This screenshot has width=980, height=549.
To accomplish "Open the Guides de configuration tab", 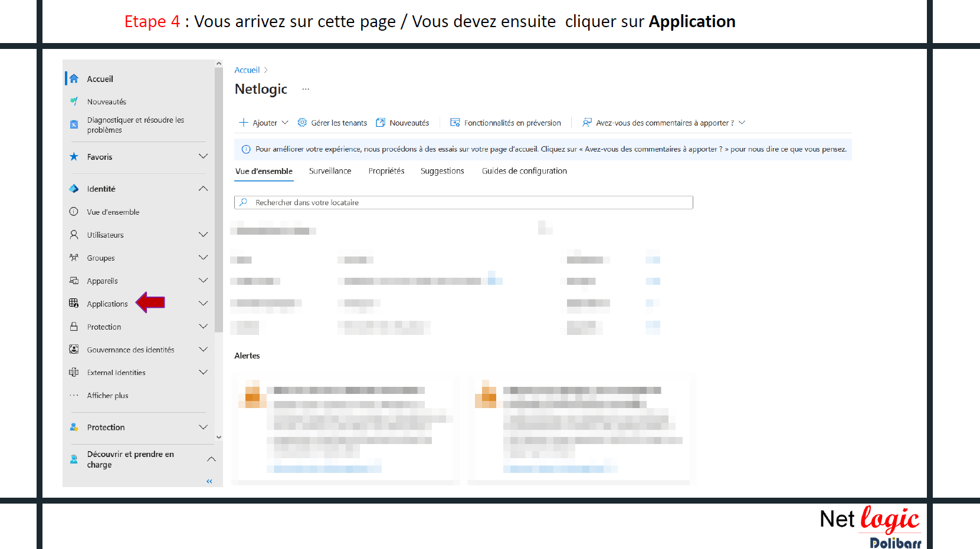I will point(524,171).
